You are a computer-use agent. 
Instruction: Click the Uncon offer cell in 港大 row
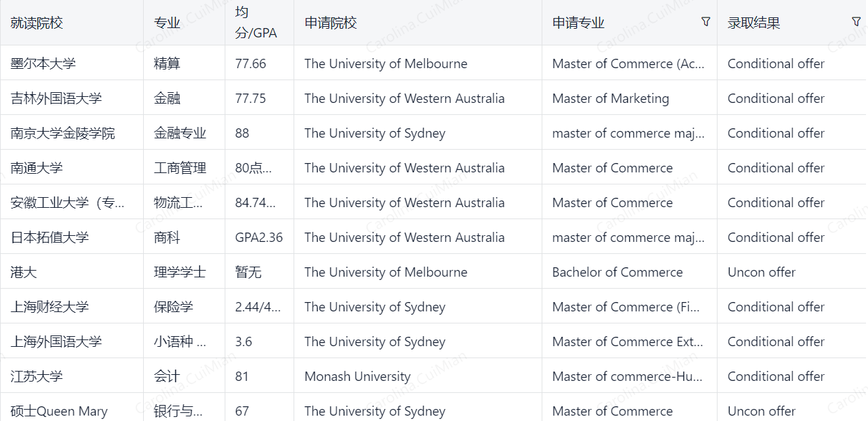pyautogui.click(x=761, y=272)
